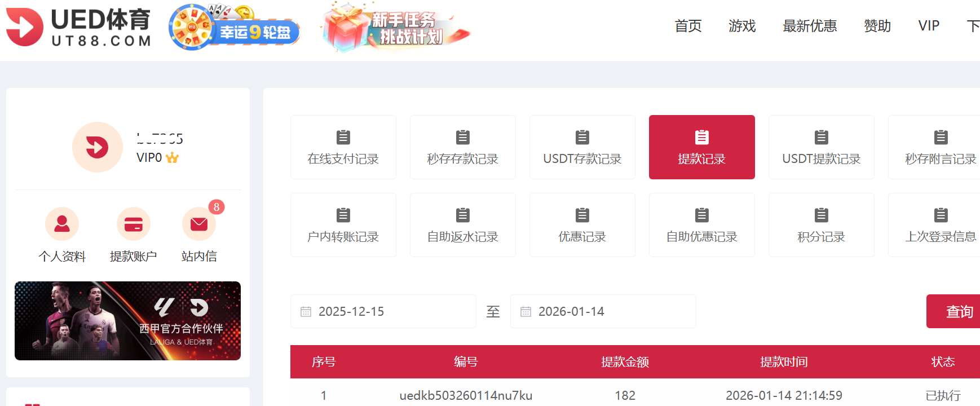Click the unread badge showing 8

pyautogui.click(x=217, y=207)
